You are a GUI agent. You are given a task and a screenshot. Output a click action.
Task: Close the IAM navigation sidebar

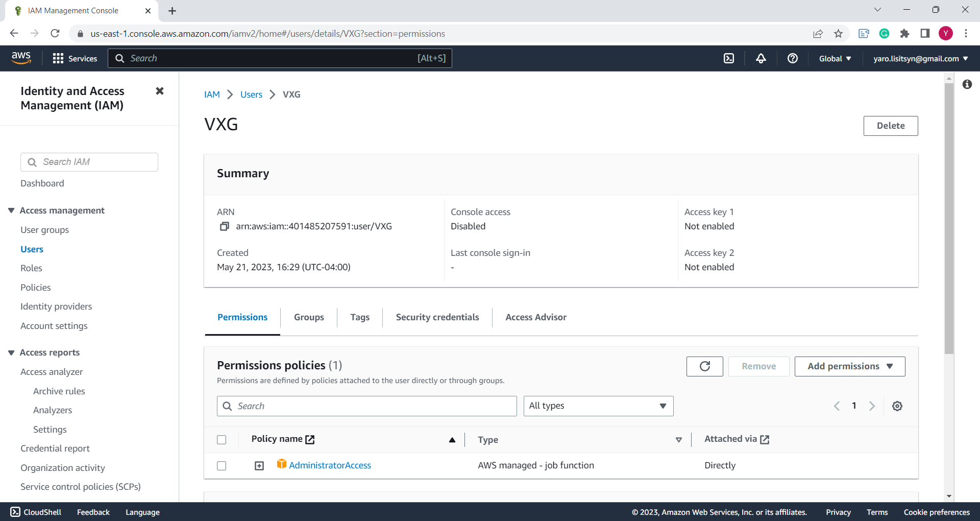pos(160,91)
